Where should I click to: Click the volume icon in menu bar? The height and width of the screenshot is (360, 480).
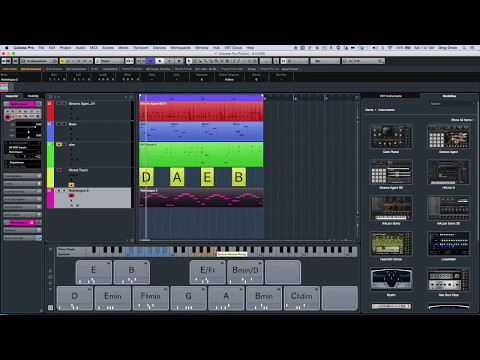point(375,48)
